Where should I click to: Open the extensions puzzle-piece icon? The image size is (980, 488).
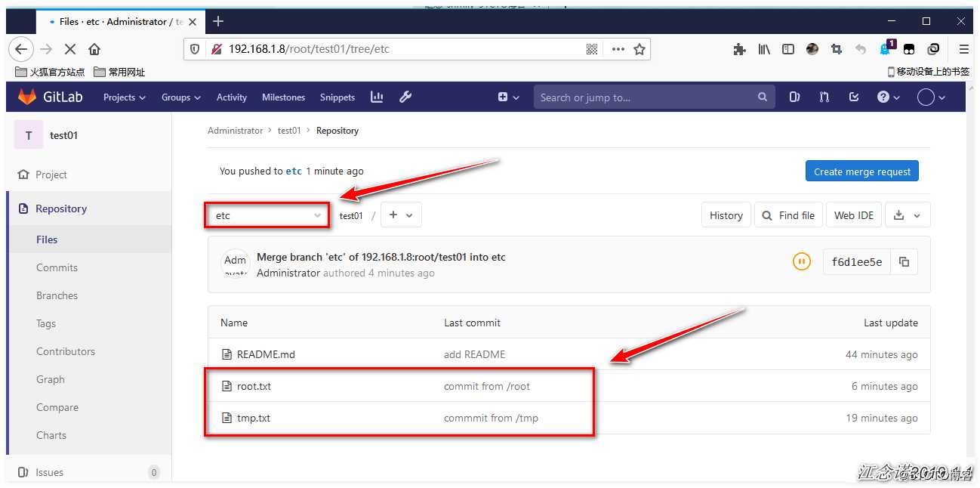740,49
